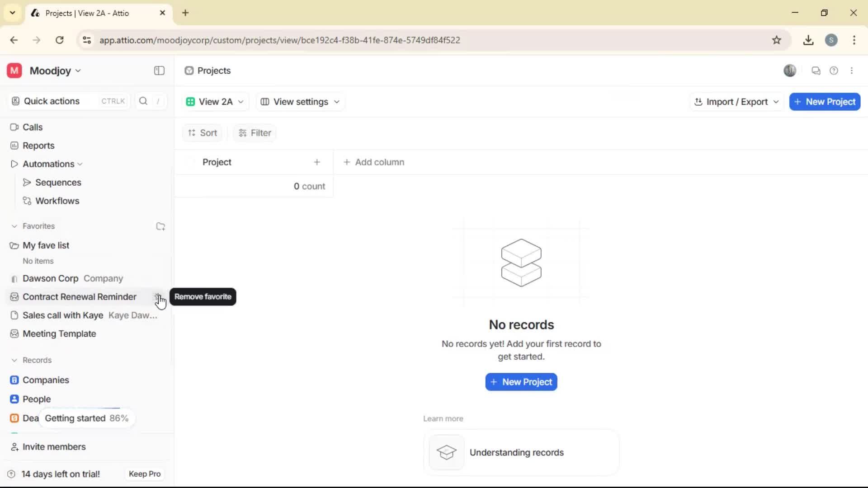Image resolution: width=868 pixels, height=488 pixels.
Task: Open the chat feedback icon in top bar
Action: [x=816, y=70]
